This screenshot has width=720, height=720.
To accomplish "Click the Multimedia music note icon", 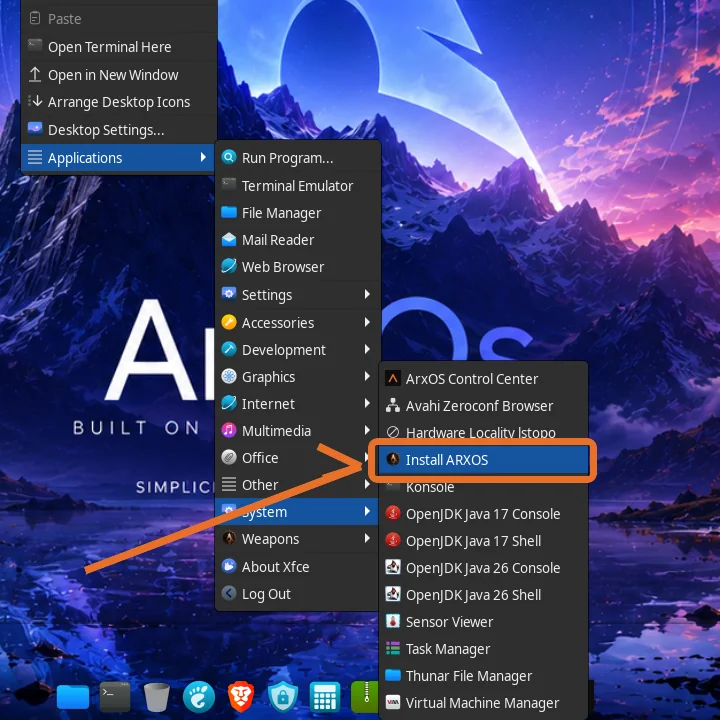I will 229,430.
